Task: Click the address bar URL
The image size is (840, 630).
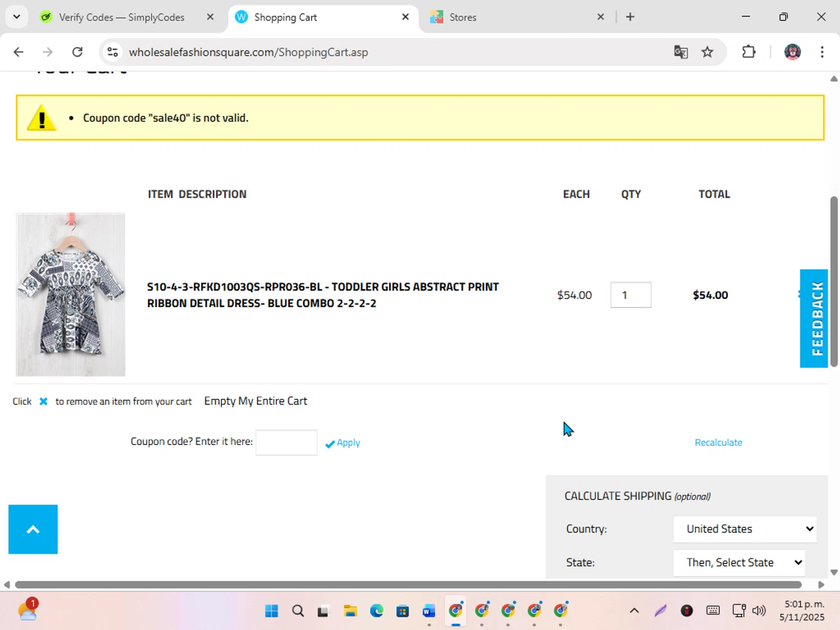Action: click(x=248, y=52)
